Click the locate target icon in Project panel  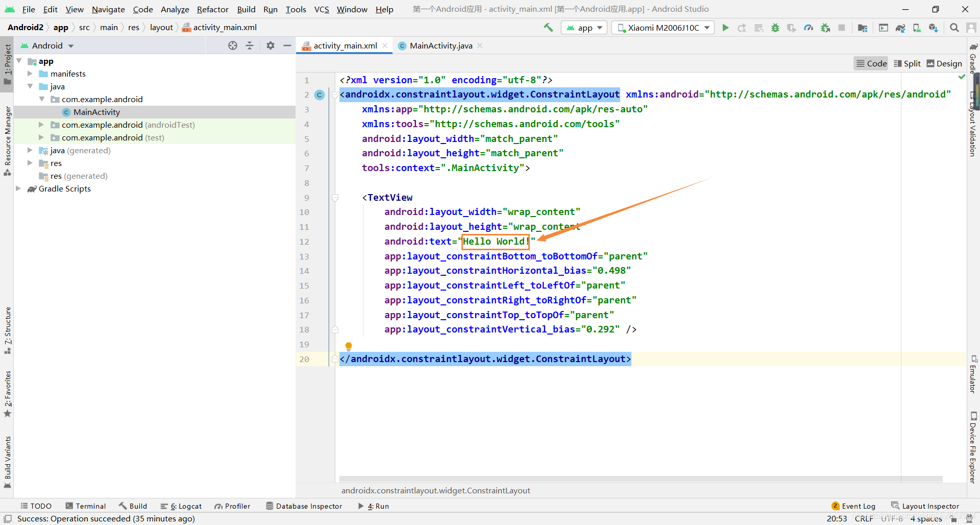[233, 45]
